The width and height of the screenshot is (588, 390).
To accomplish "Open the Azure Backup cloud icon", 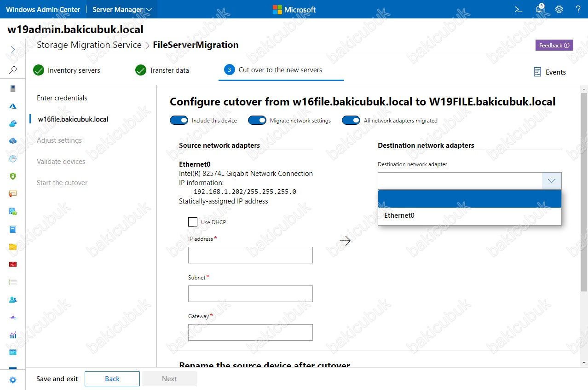I will [13, 123].
